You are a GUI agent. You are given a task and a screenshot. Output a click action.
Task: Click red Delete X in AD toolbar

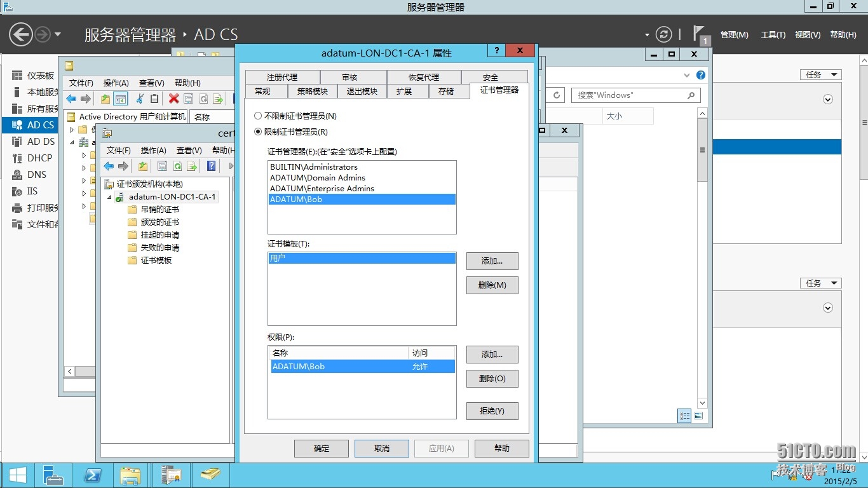pos(173,98)
